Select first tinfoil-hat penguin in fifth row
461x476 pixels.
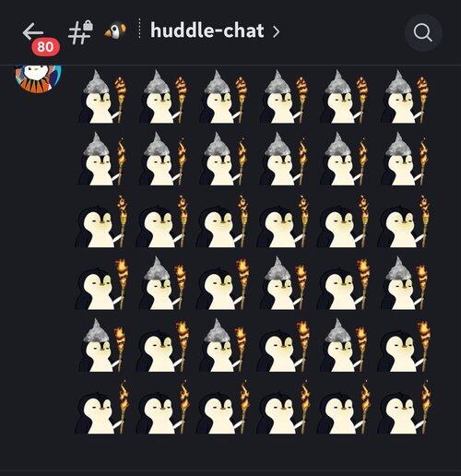(101, 345)
